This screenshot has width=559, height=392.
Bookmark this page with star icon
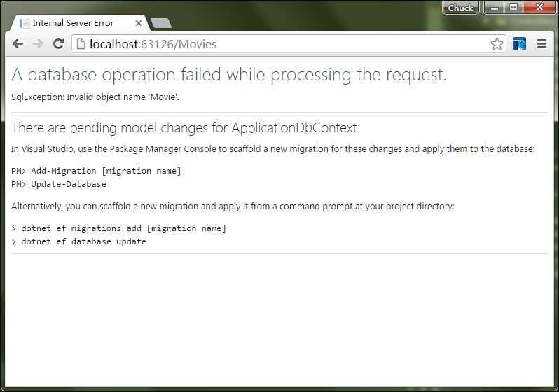point(497,44)
